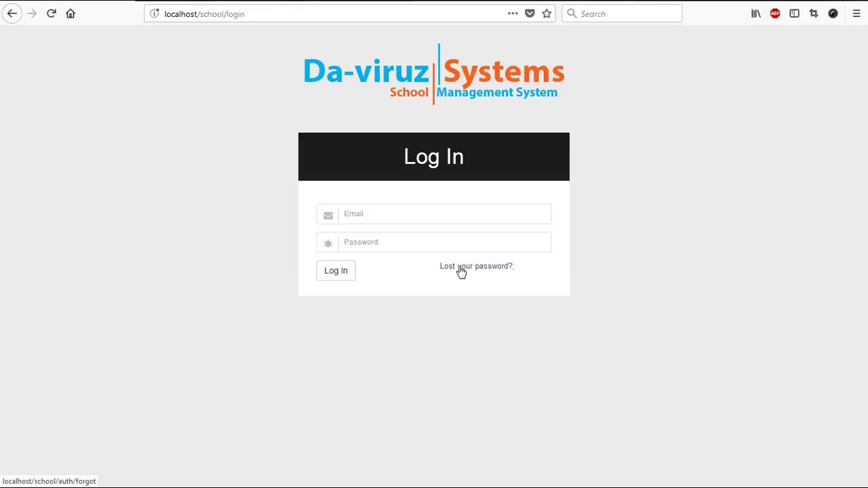Viewport: 868px width, 488px height.
Task: Show site information icon in address bar
Action: pos(155,14)
